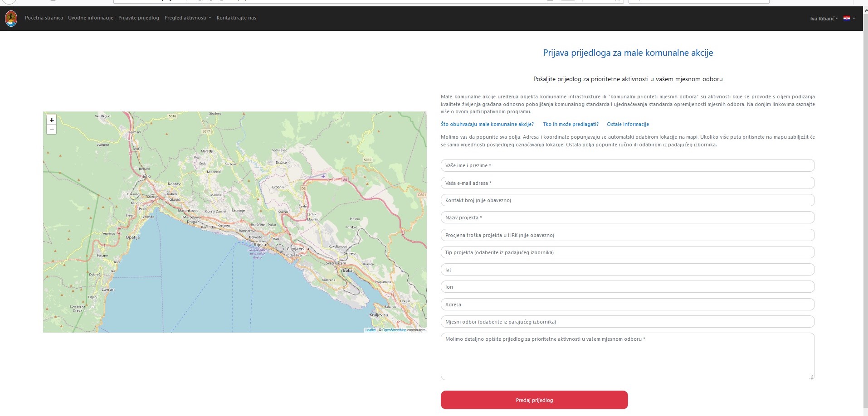Zoom out on the map
Viewport: 868px width, 416px height.
52,130
